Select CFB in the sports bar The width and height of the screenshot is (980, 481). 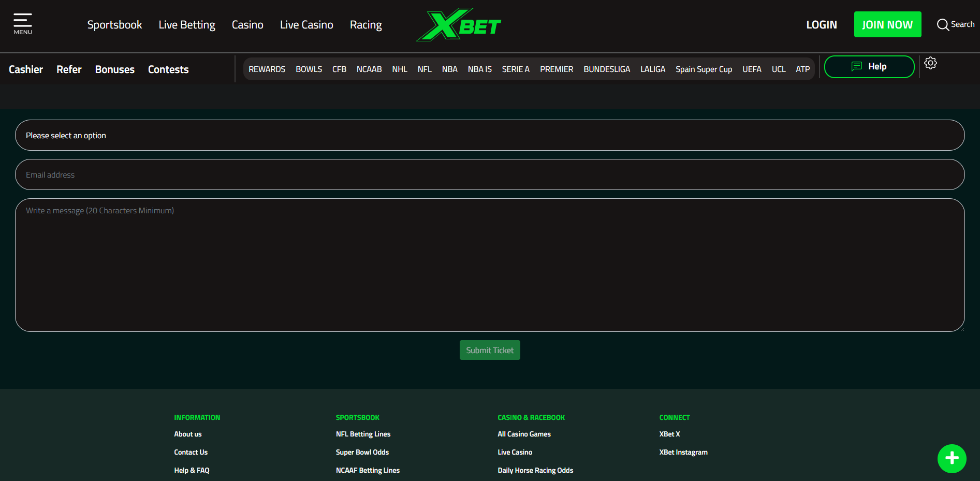coord(339,69)
